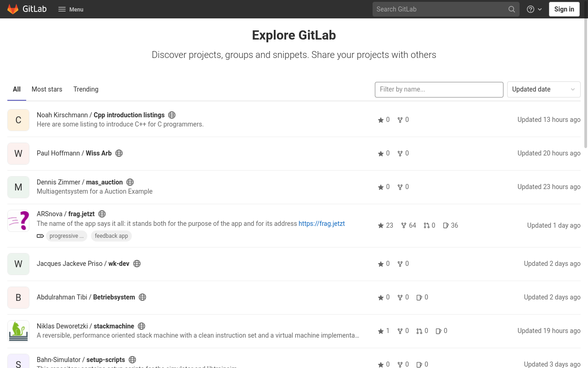588x368 pixels.
Task: Click public globe icon beside wk-dev
Action: click(137, 264)
